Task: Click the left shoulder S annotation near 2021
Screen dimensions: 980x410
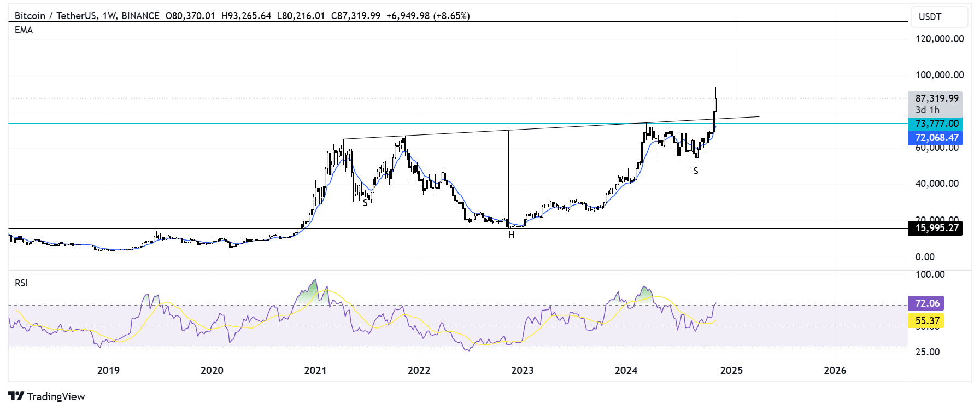Action: pyautogui.click(x=365, y=203)
